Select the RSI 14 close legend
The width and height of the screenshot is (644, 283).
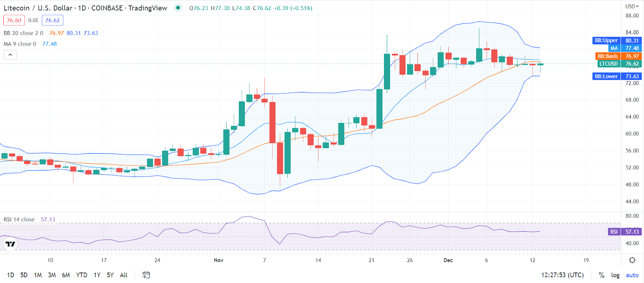[19, 219]
